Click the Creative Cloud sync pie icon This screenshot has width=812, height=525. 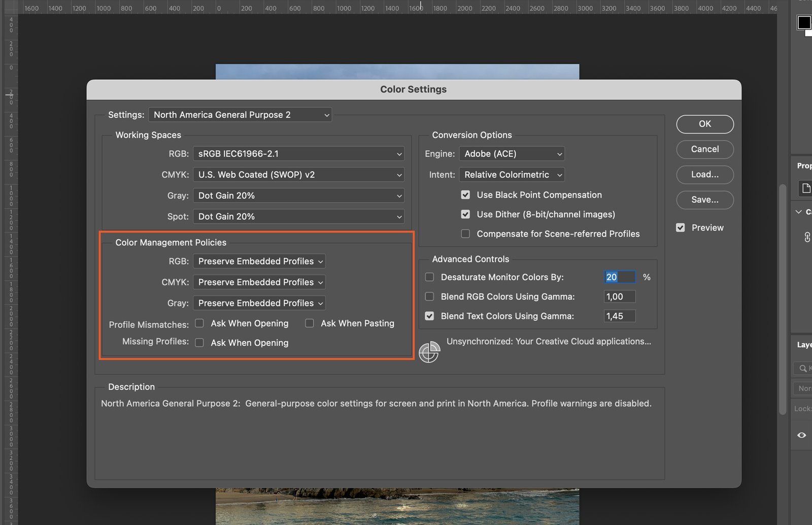[429, 351]
